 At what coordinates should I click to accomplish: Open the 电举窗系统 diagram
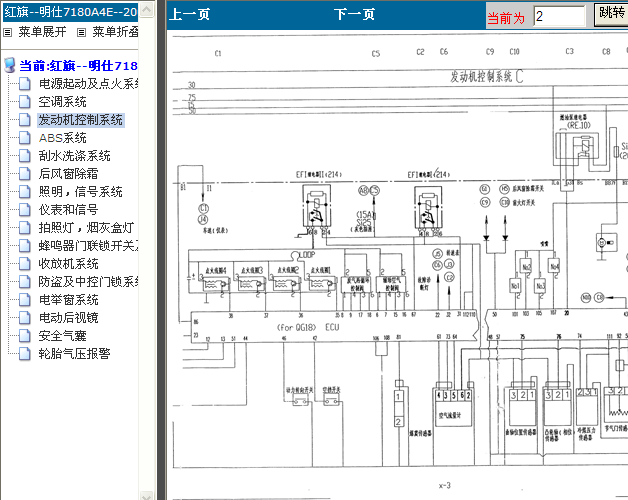(x=68, y=300)
